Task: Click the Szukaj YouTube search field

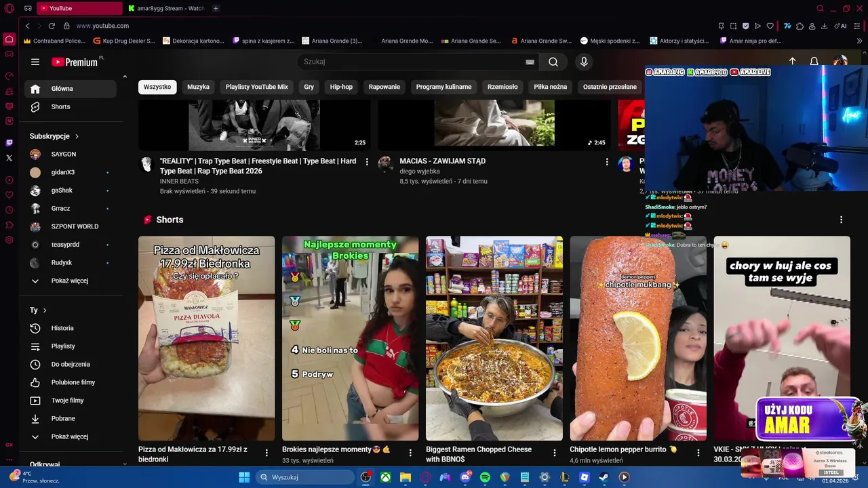Action: [x=412, y=62]
